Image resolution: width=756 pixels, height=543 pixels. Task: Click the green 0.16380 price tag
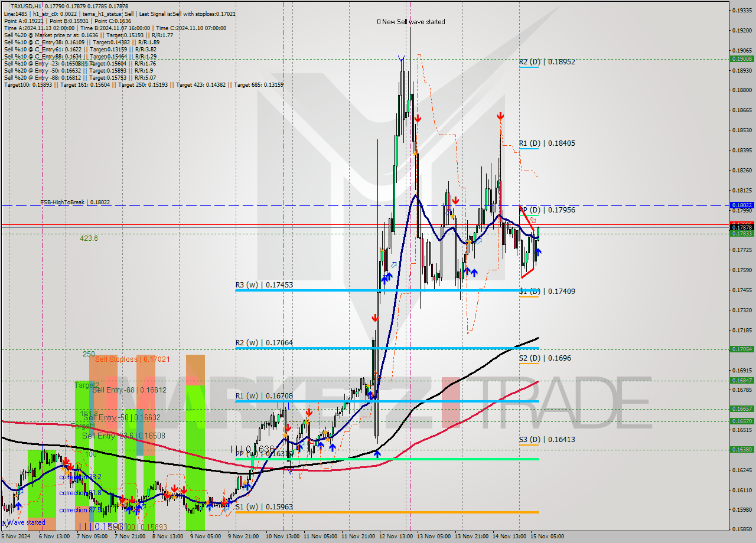click(742, 449)
